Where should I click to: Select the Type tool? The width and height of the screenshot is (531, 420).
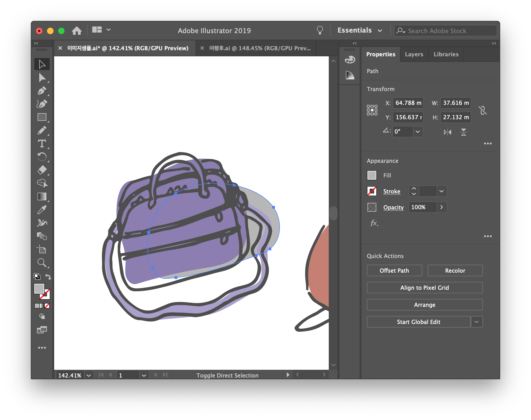click(x=42, y=143)
